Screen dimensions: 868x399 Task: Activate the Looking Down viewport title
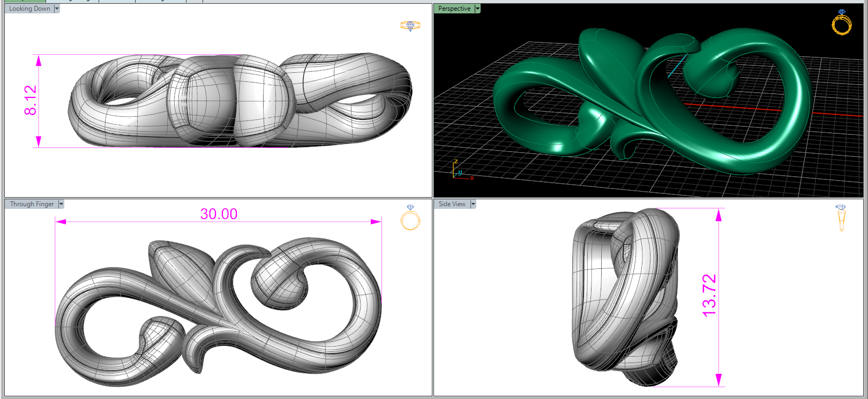coord(29,9)
